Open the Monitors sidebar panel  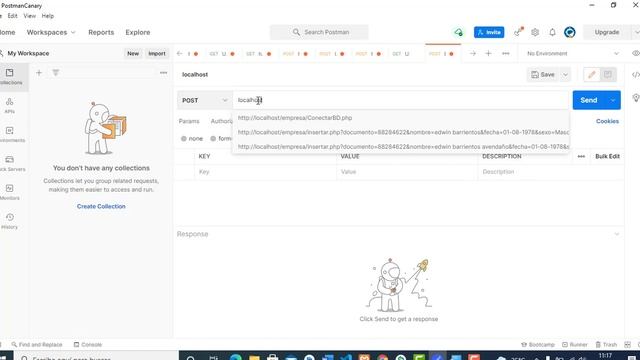point(10,192)
